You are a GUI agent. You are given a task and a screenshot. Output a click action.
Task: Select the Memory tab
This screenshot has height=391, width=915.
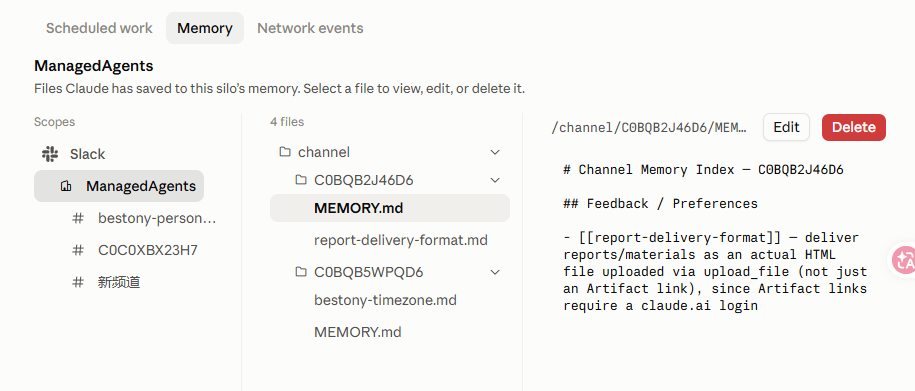tap(205, 28)
